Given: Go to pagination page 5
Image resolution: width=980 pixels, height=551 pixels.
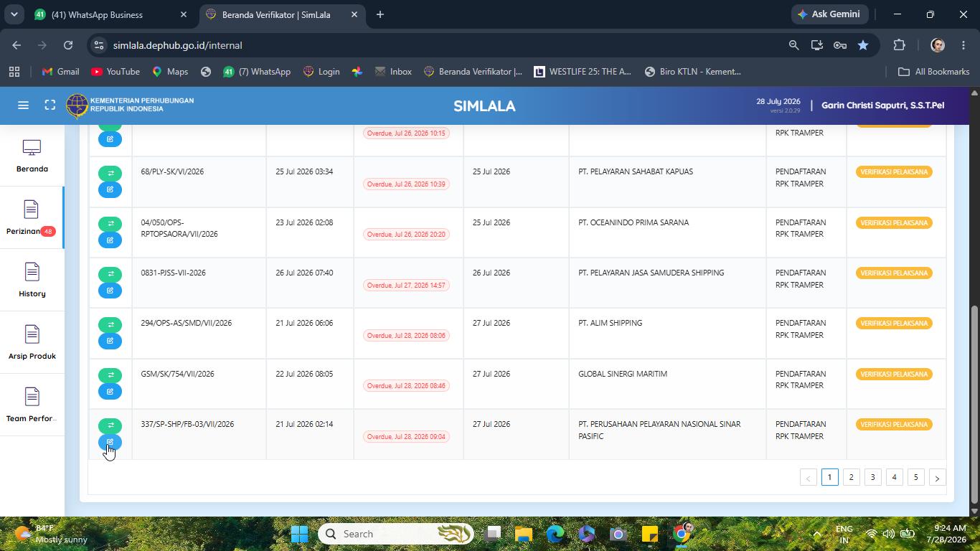Looking at the screenshot, I should pyautogui.click(x=915, y=477).
